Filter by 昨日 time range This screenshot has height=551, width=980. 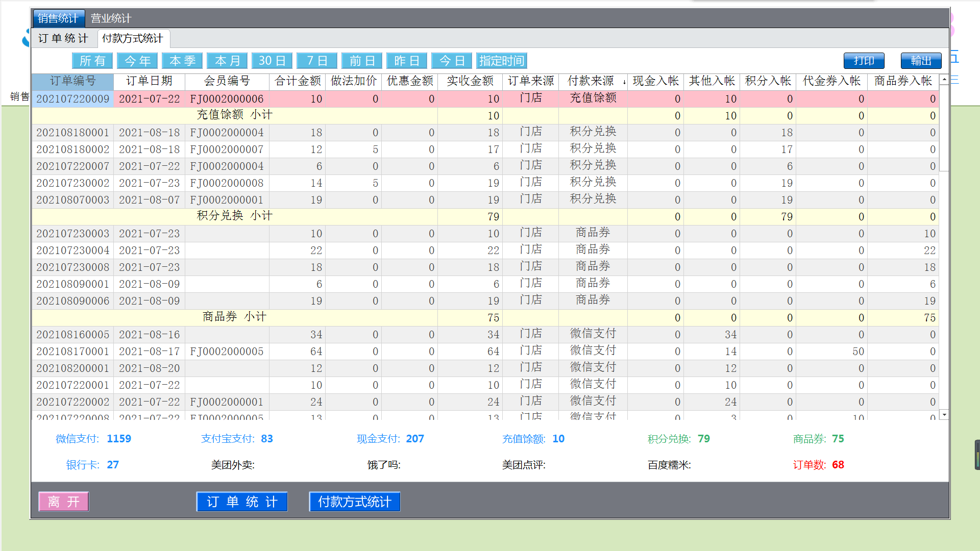407,61
